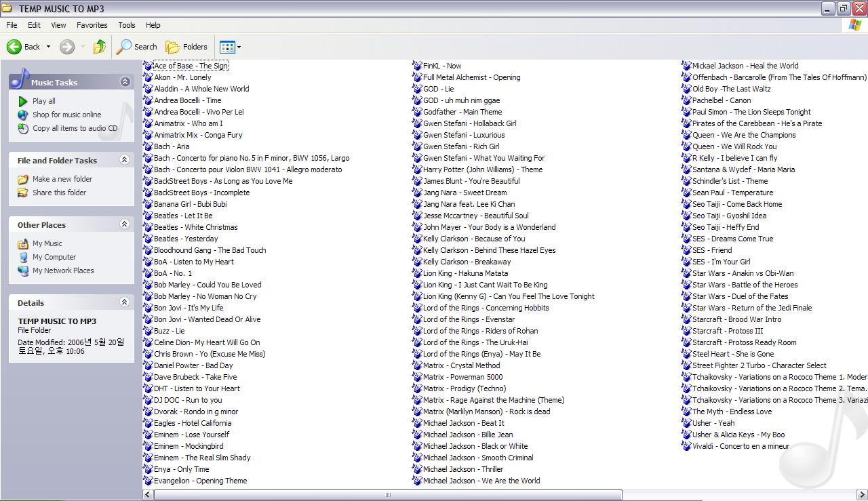Select the Michael Jackson - Thriller file icon

417,469
